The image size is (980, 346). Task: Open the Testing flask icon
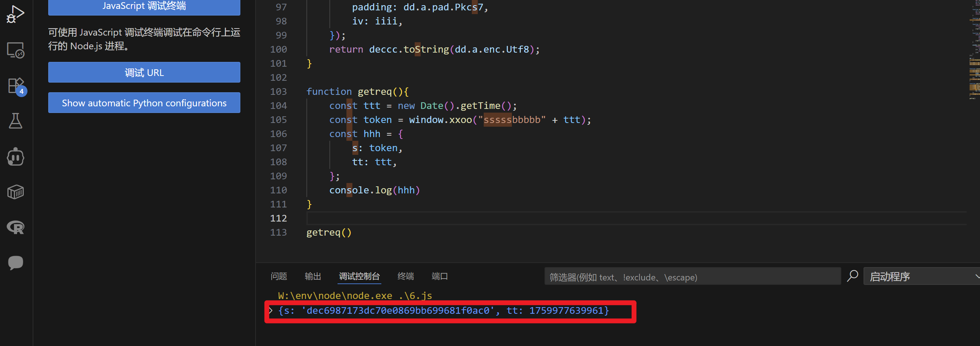(15, 121)
